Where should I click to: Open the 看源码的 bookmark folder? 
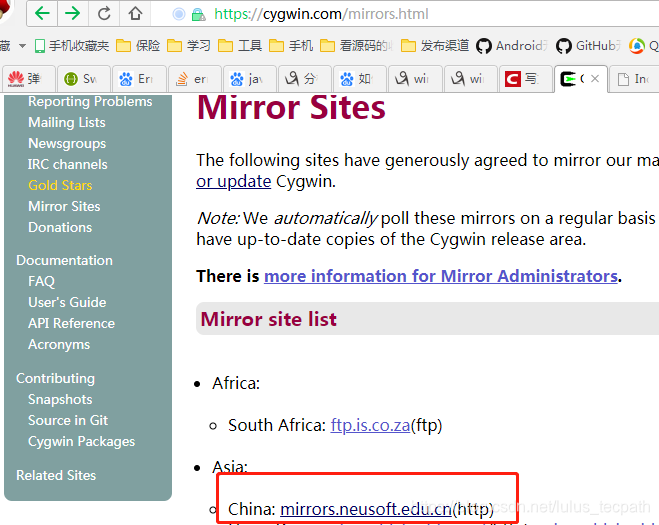356,45
